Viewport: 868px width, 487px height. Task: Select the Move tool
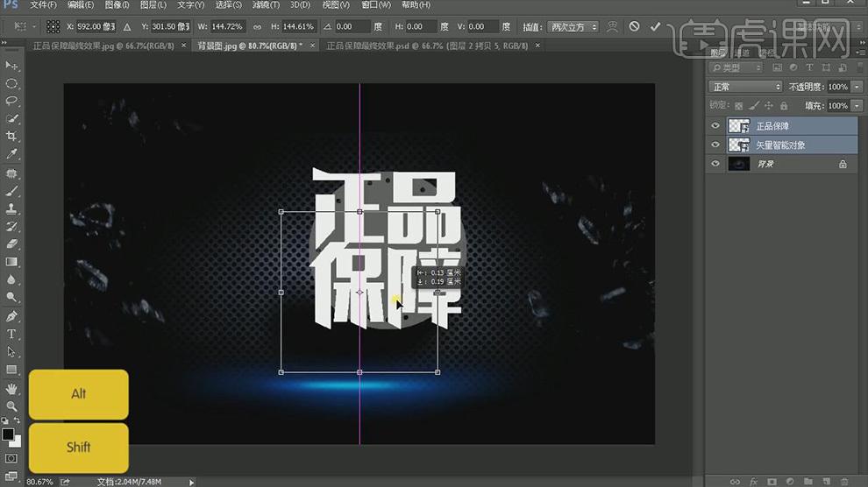pos(11,66)
